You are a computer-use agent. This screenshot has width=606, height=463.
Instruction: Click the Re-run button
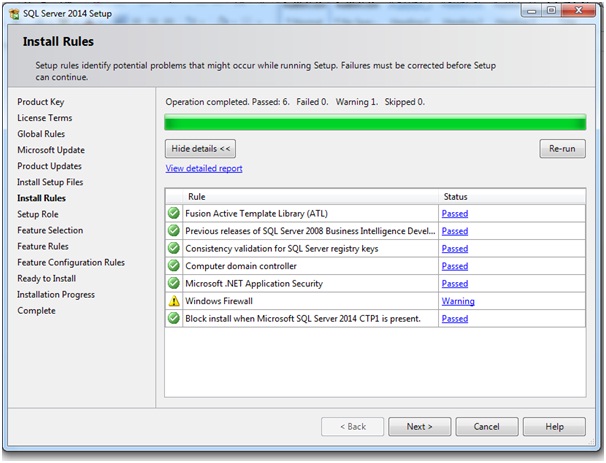(x=562, y=149)
